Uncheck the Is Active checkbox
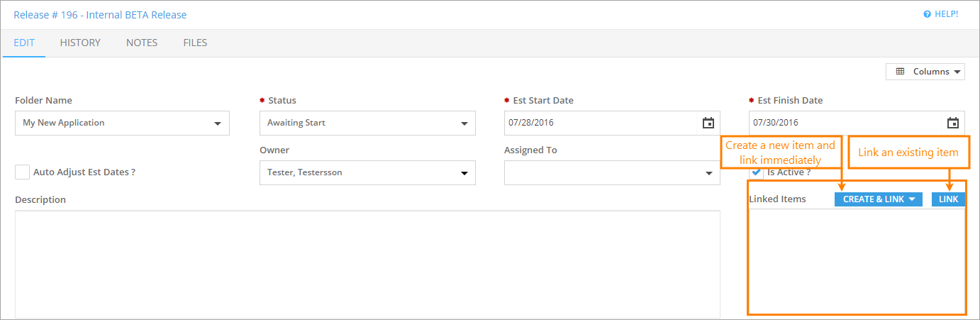 (x=757, y=172)
